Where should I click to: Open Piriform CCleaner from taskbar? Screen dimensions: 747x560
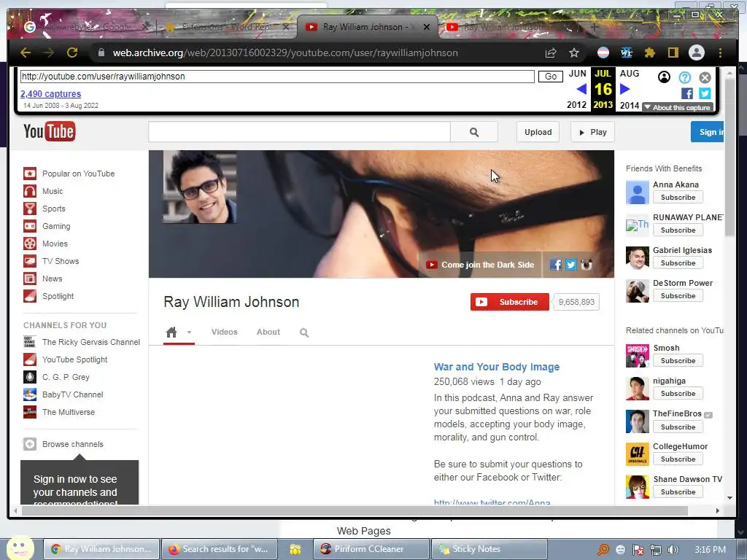pyautogui.click(x=371, y=549)
